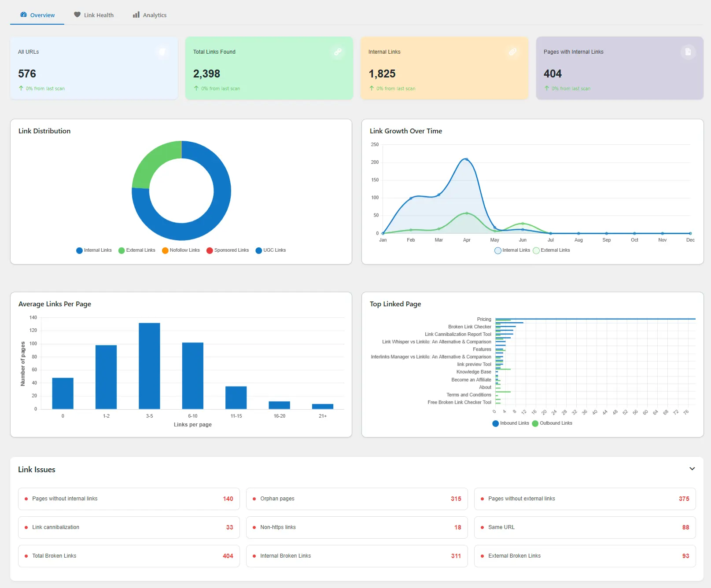Click the link icon on Total Links Found card

(338, 51)
